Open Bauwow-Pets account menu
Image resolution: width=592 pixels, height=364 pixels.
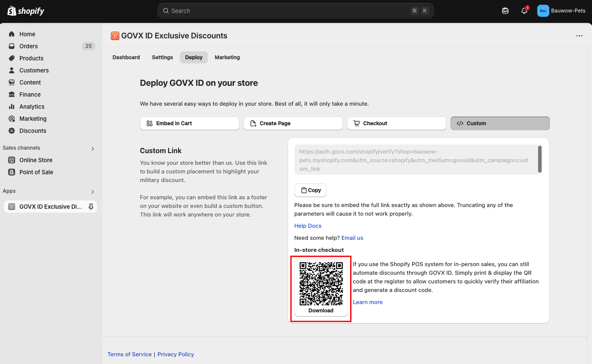(561, 11)
